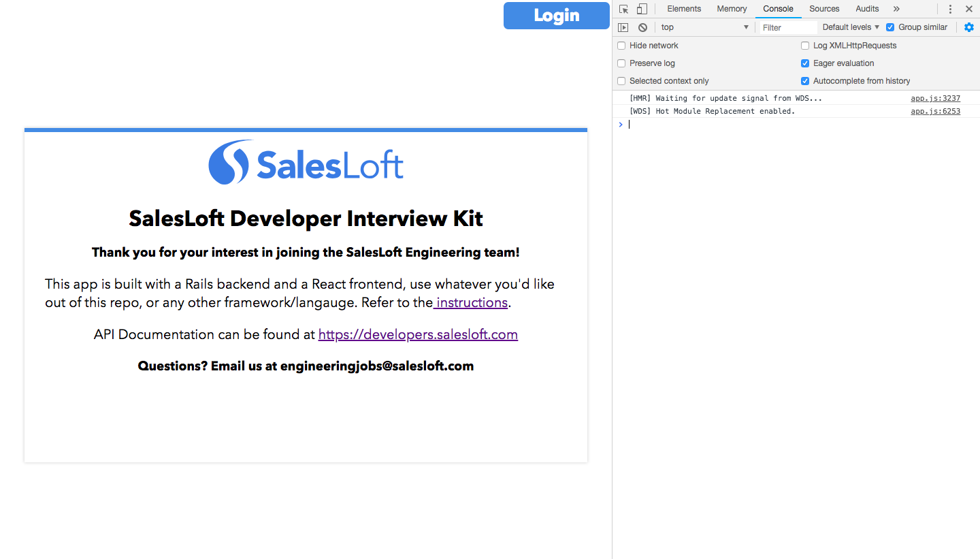
Task: Open the DevTools three-dot customize menu
Action: pyautogui.click(x=950, y=9)
